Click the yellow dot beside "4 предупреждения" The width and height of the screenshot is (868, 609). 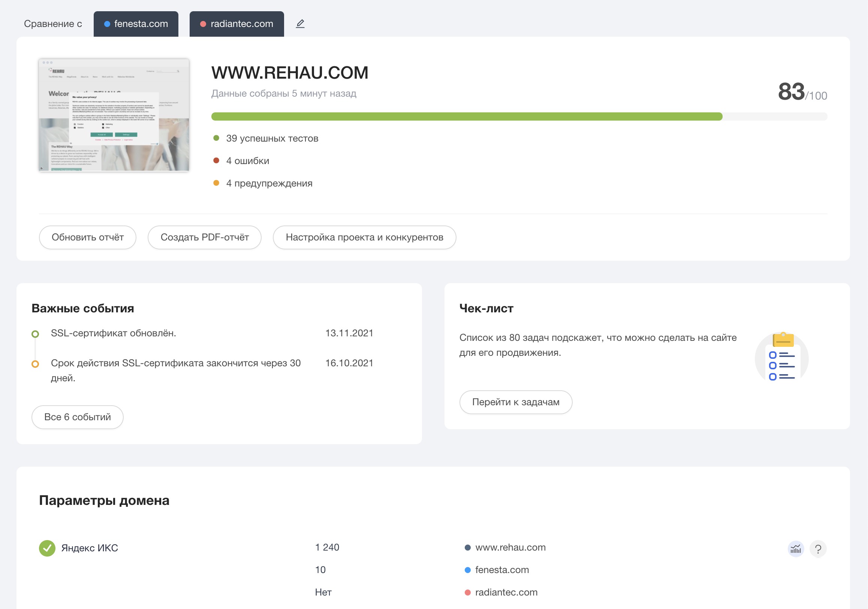(x=216, y=183)
